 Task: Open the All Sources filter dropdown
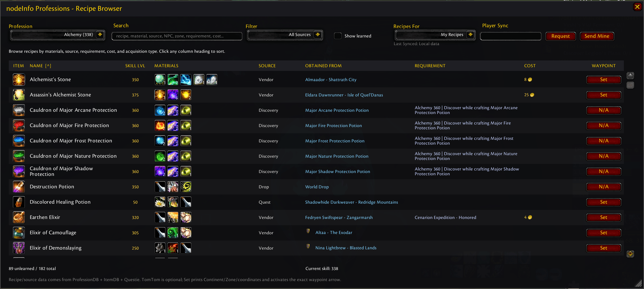click(x=285, y=35)
